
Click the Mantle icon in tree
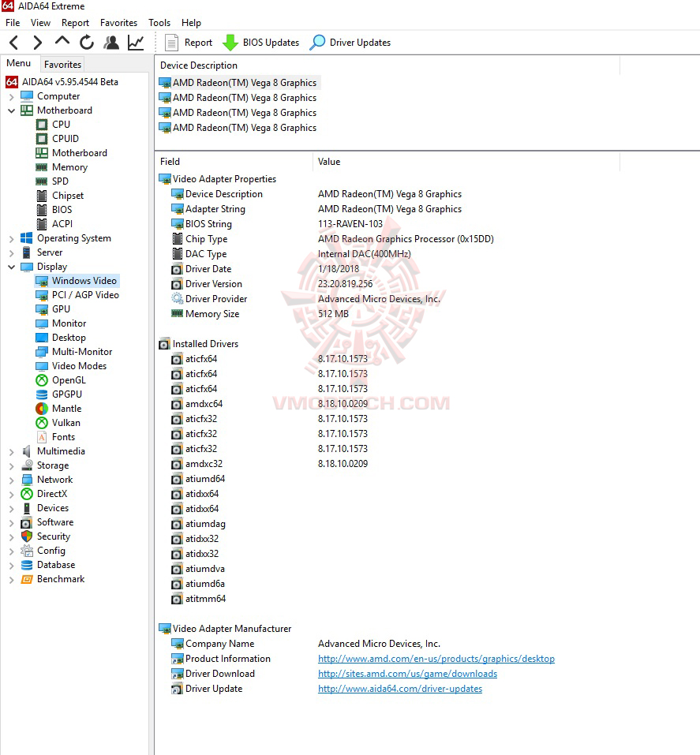42,409
